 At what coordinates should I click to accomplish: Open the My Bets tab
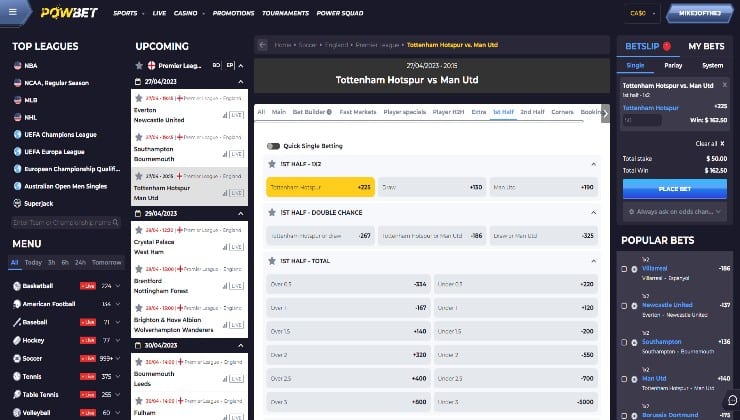pyautogui.click(x=706, y=46)
